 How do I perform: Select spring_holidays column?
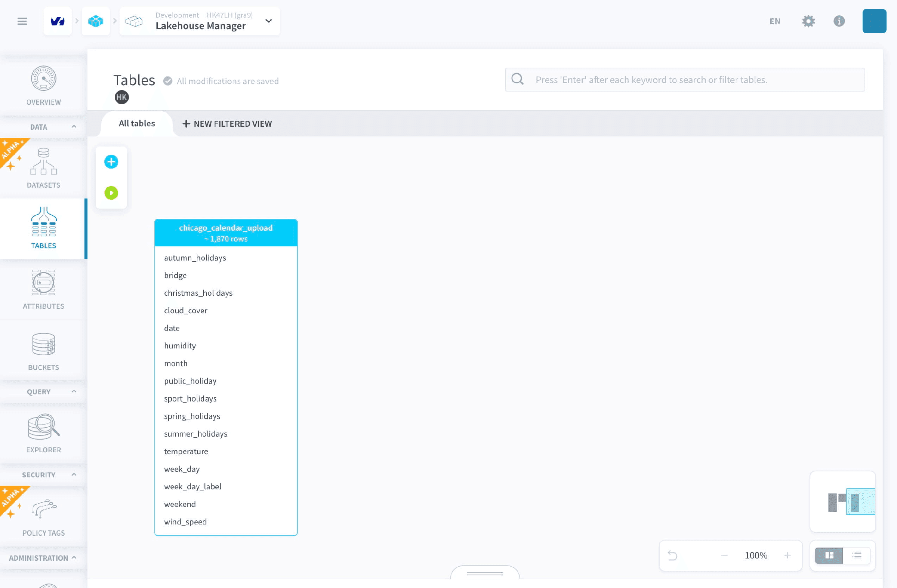226,416
